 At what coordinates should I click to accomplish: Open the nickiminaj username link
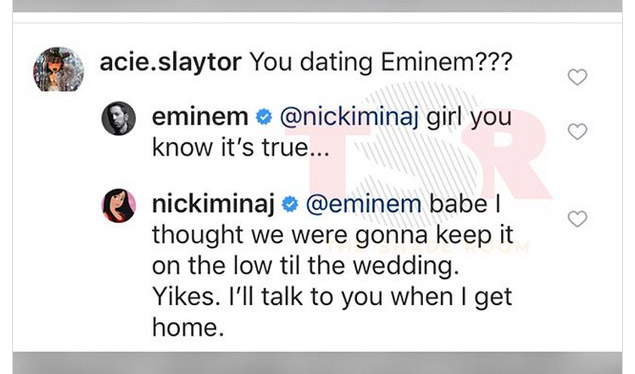point(213,204)
